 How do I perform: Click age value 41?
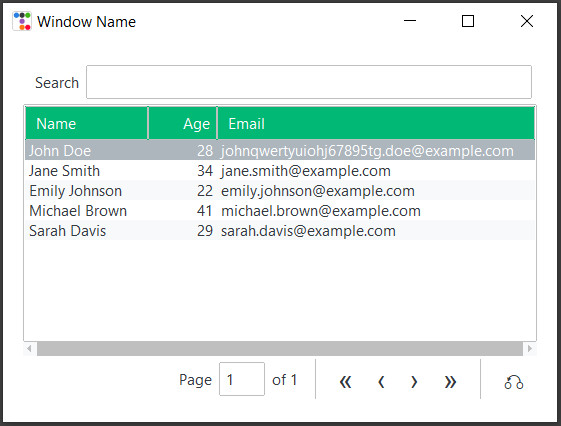coord(205,211)
